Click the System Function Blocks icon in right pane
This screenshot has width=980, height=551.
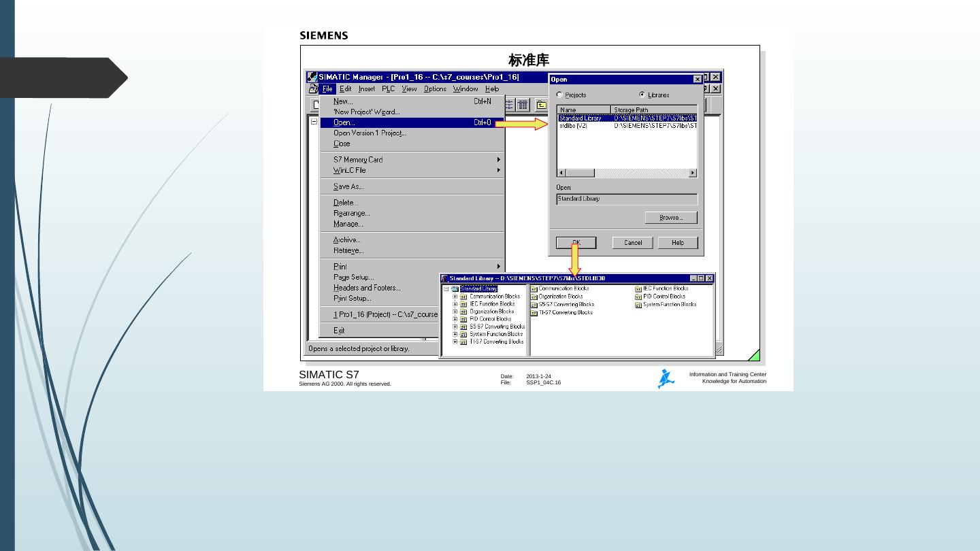tap(638, 305)
